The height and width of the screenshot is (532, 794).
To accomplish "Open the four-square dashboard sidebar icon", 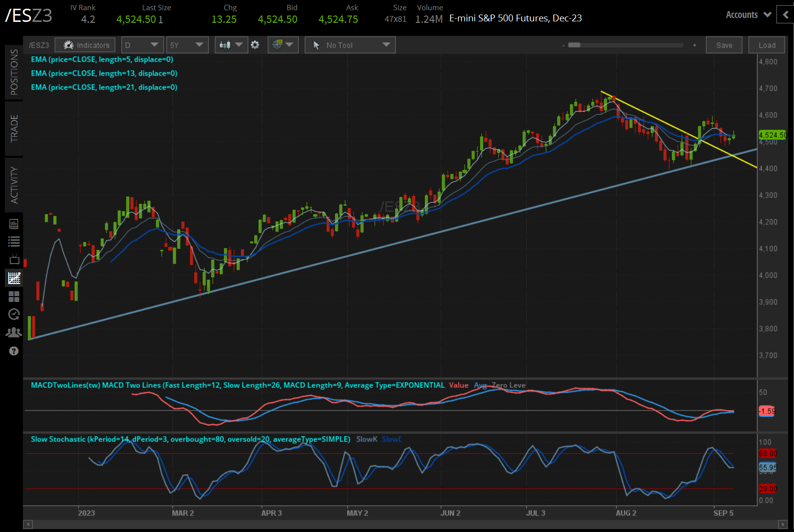I will coord(14,296).
